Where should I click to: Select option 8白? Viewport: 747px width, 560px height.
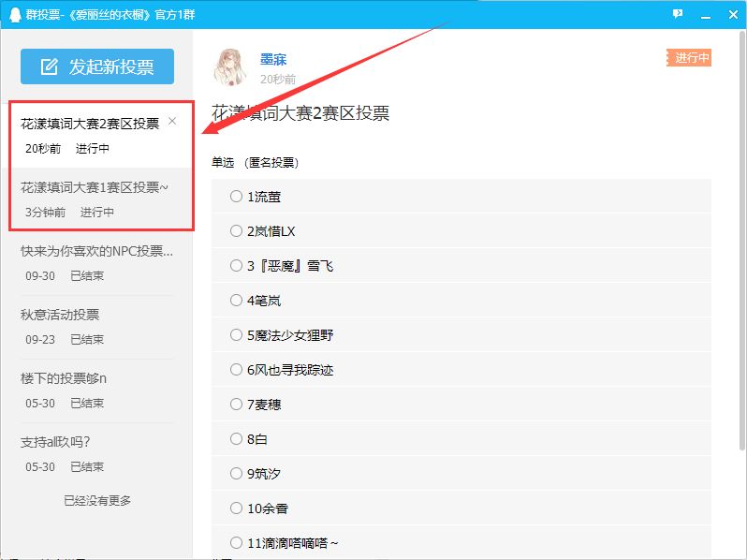[461, 438]
